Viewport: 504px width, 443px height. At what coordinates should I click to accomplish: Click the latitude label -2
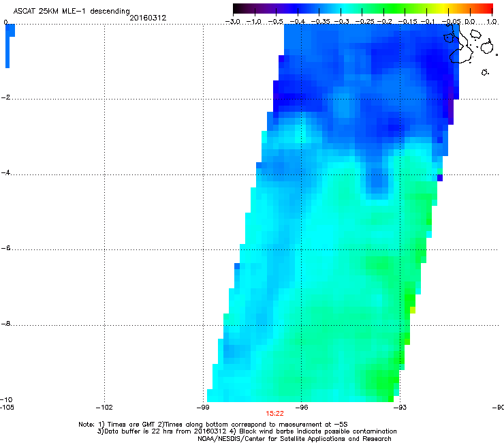[5, 97]
